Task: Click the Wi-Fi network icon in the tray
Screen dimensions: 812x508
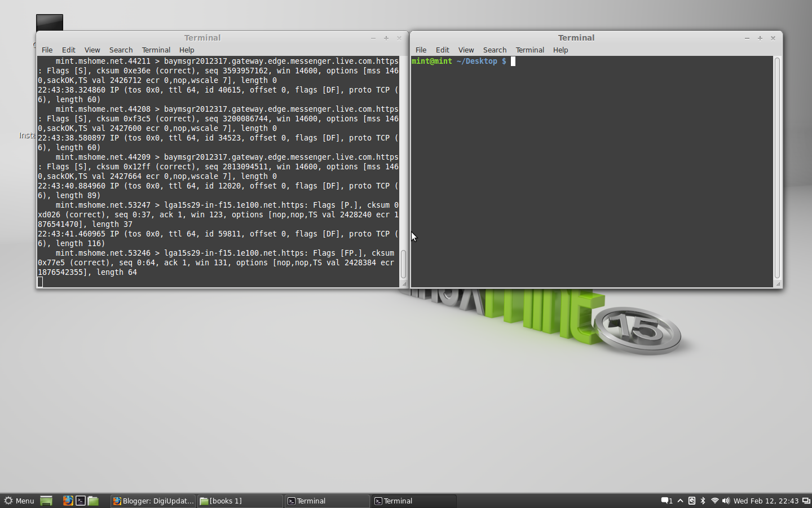Action: tap(715, 501)
